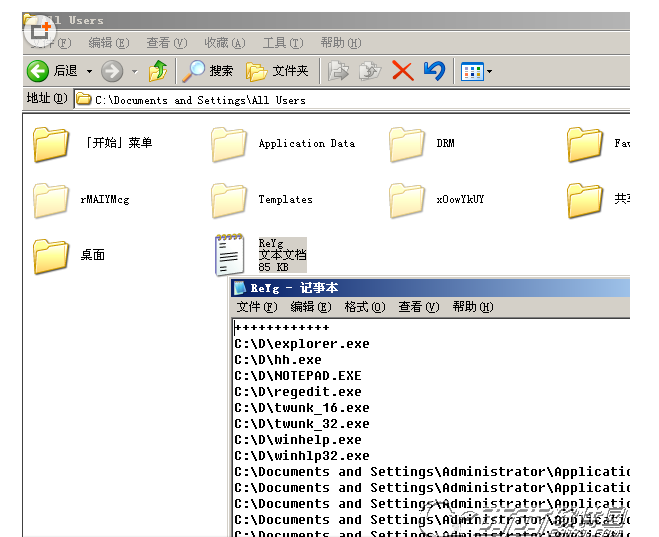Open the Views dropdown button

475,71
